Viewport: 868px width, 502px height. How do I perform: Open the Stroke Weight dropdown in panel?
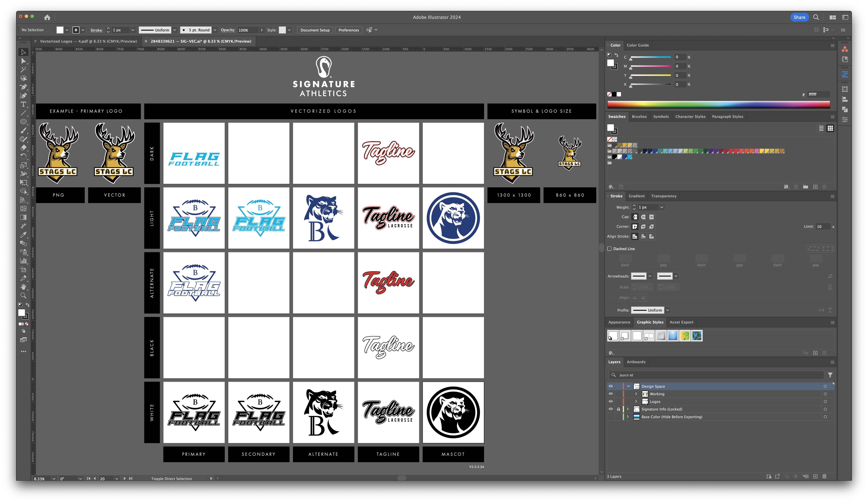click(662, 207)
